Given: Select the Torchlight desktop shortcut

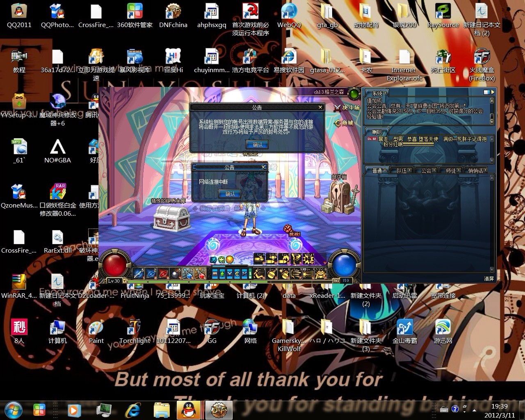Looking at the screenshot, I should pos(135,332).
